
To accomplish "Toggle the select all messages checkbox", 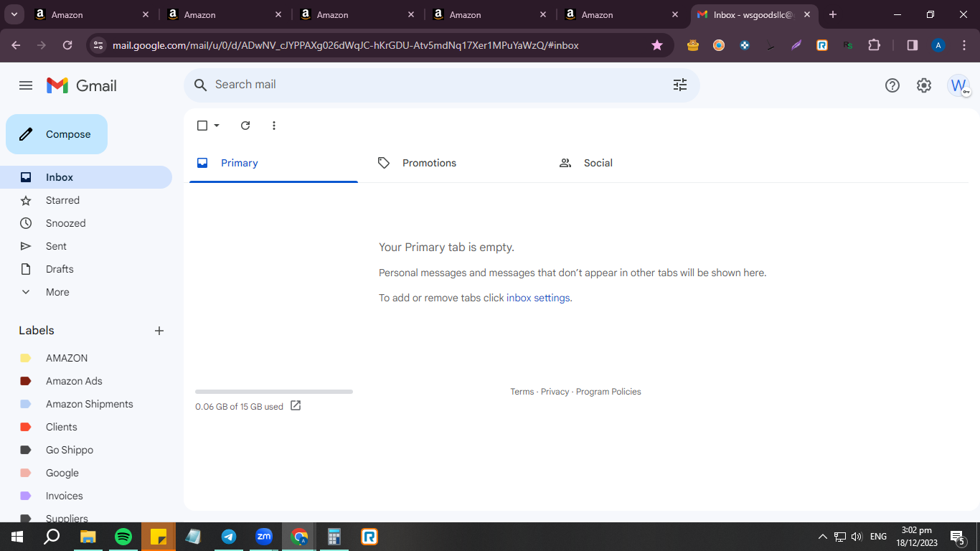I will coord(202,126).
